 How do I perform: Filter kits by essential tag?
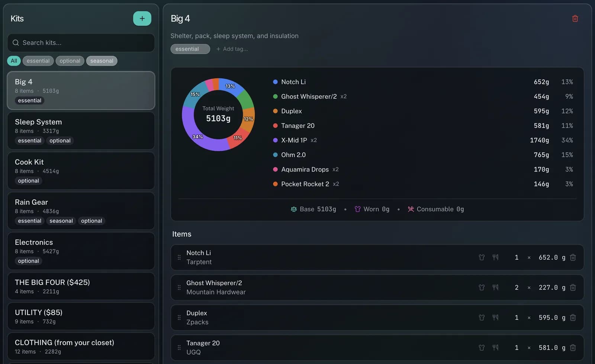[38, 61]
